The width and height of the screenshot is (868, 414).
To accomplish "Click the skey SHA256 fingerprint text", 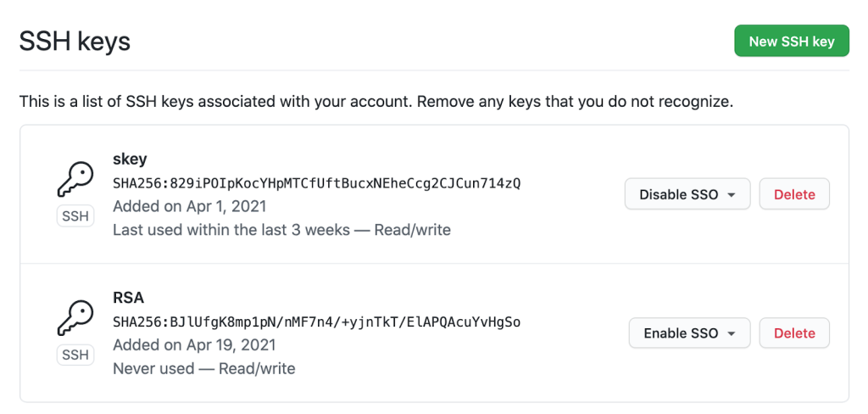I will coord(316,182).
